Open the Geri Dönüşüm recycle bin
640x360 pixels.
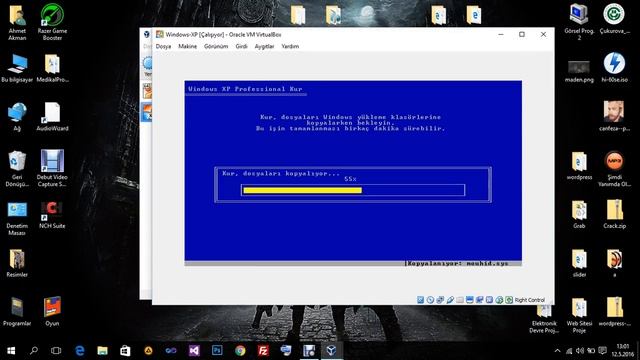tap(17, 169)
